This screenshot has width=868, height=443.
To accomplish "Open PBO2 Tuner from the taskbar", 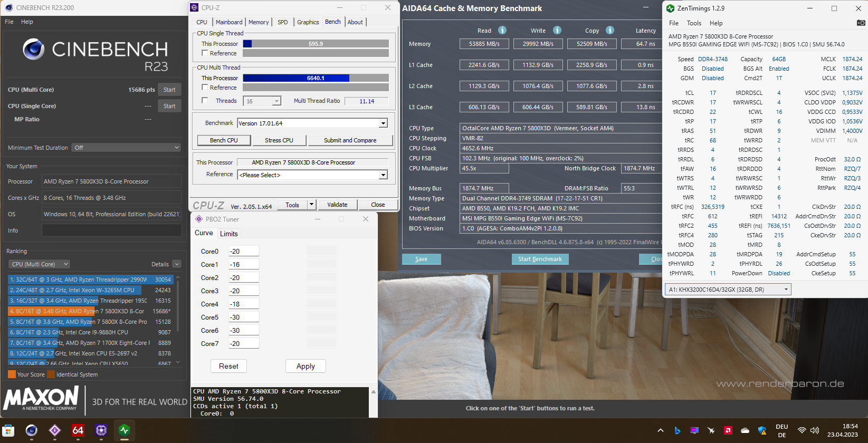I will 55,430.
